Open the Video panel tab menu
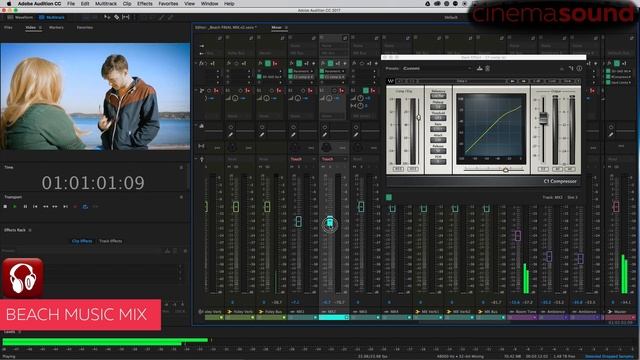This screenshot has width=640, height=360. point(40,27)
